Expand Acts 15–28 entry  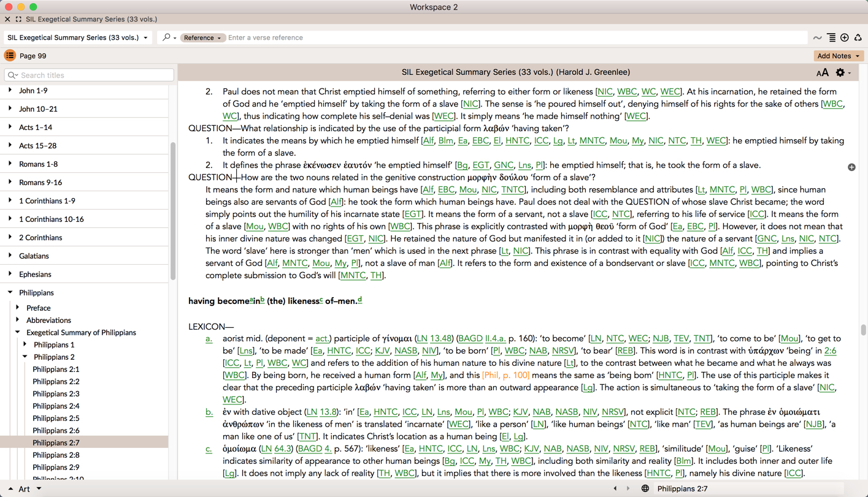pyautogui.click(x=10, y=146)
